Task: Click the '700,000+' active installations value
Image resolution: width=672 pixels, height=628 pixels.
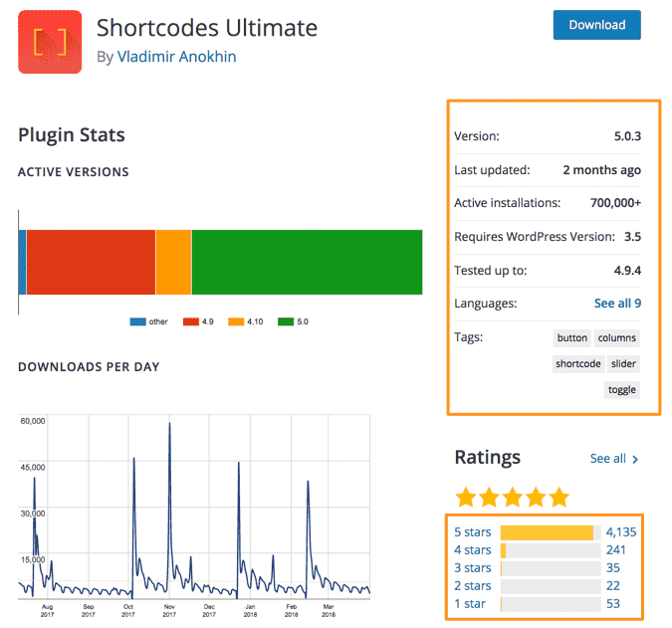Action: tap(615, 203)
